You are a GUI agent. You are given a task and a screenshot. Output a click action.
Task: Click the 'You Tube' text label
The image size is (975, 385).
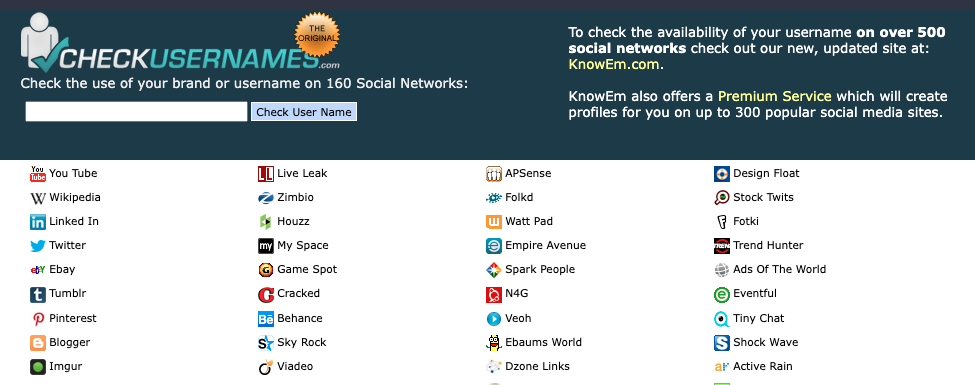(73, 174)
